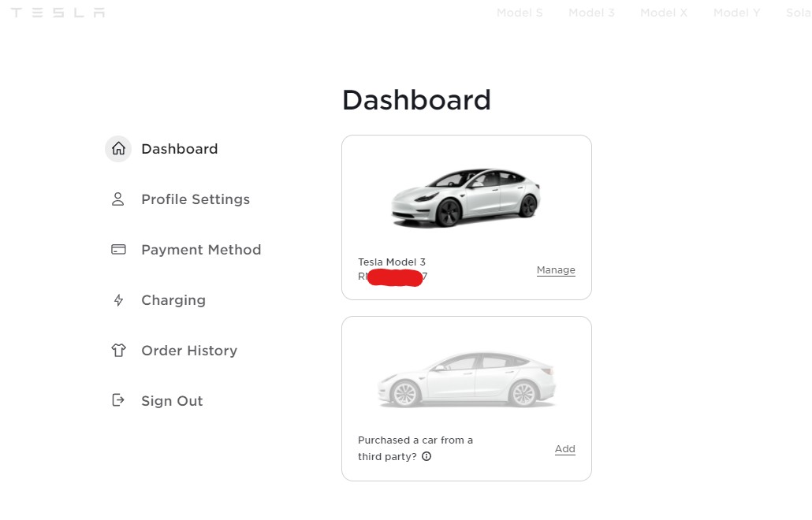Click the Sign Out door icon

(118, 400)
